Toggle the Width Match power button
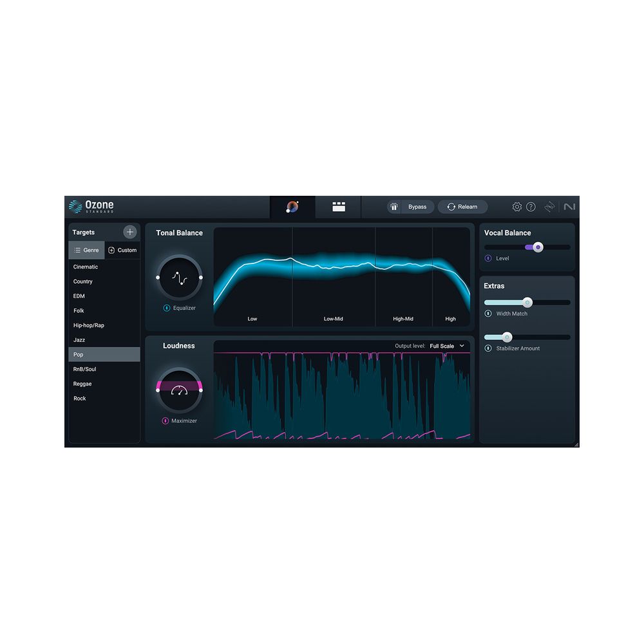This screenshot has height=644, width=644. [488, 313]
